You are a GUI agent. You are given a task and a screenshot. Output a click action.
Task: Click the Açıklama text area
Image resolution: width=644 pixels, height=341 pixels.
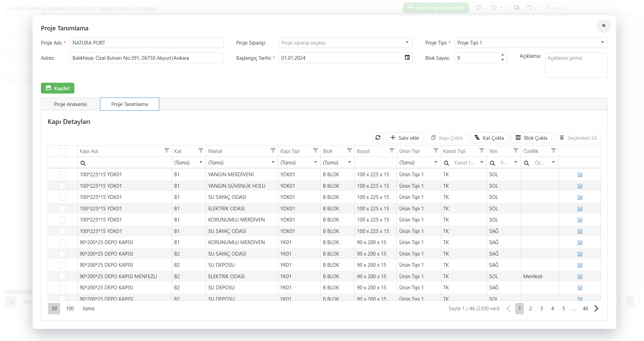[x=576, y=65]
